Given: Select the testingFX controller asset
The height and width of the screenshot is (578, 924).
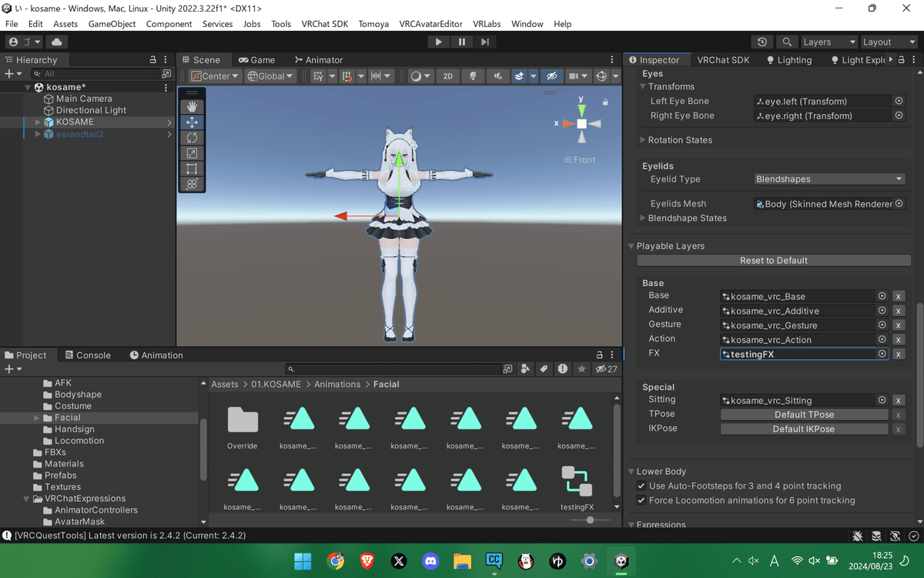Looking at the screenshot, I should coord(577,489).
